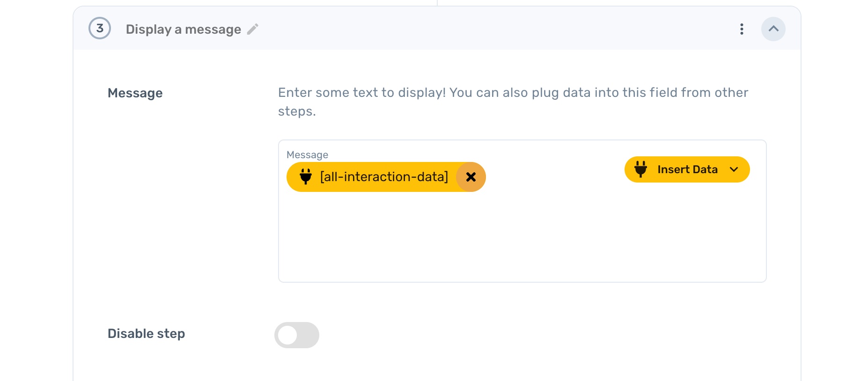Expand the Insert Data dropdown arrow
This screenshot has height=381, width=868.
[734, 169]
